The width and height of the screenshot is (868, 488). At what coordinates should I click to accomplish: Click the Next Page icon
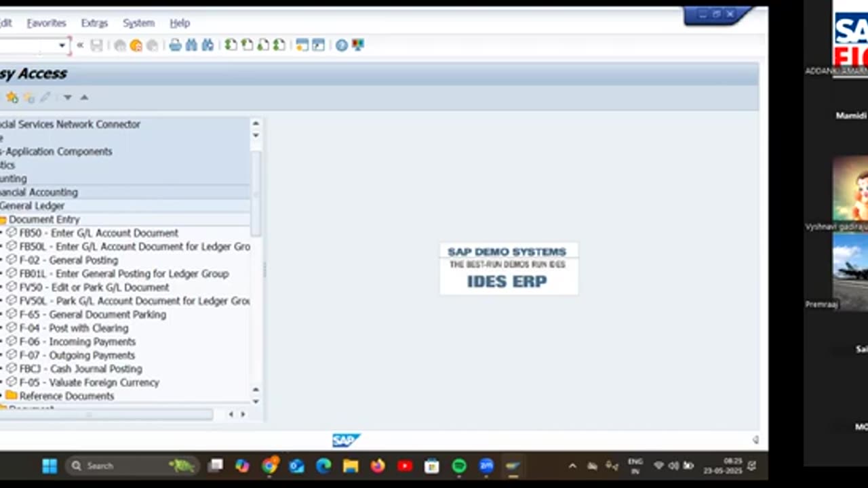263,45
